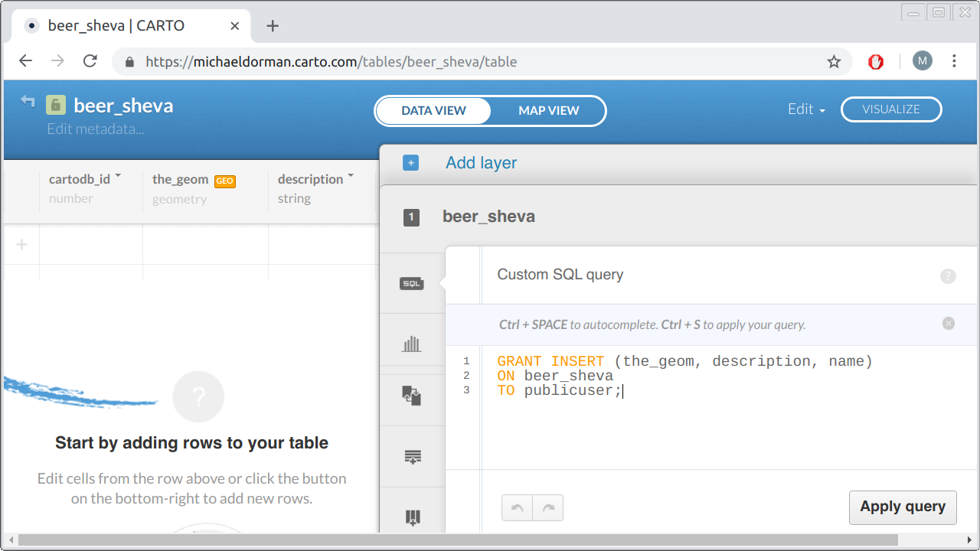Viewport: 980px width, 551px height.
Task: Switch to MAP VIEW
Action: pyautogui.click(x=548, y=111)
